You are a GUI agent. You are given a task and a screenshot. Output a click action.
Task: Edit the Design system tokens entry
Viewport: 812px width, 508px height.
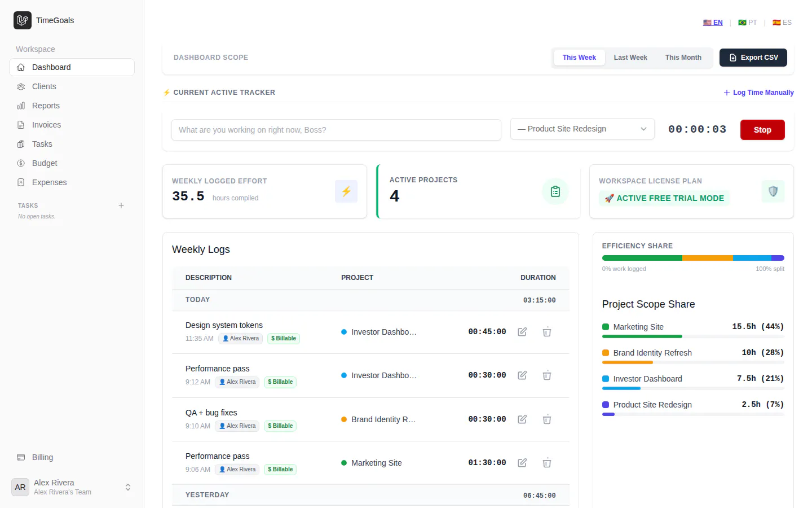[522, 332]
